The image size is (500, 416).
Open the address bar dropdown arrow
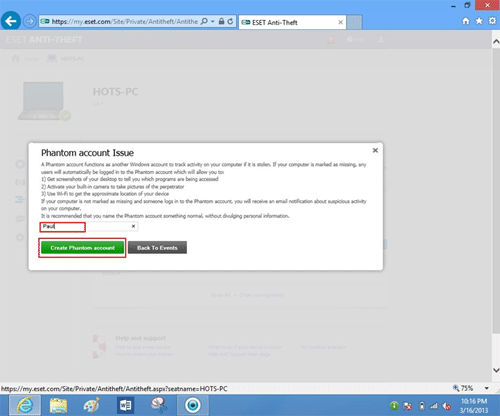[x=213, y=22]
